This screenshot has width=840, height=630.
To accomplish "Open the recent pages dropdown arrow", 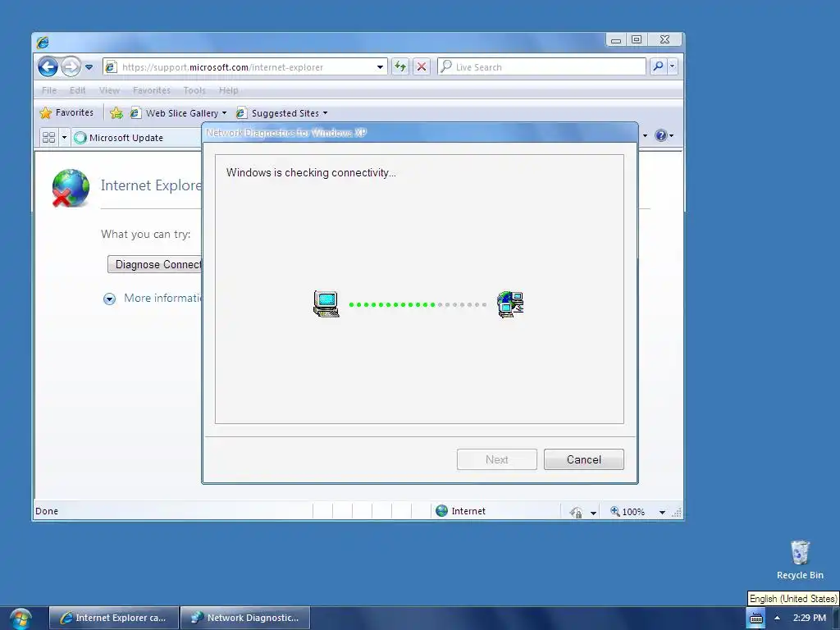I will coord(89,67).
